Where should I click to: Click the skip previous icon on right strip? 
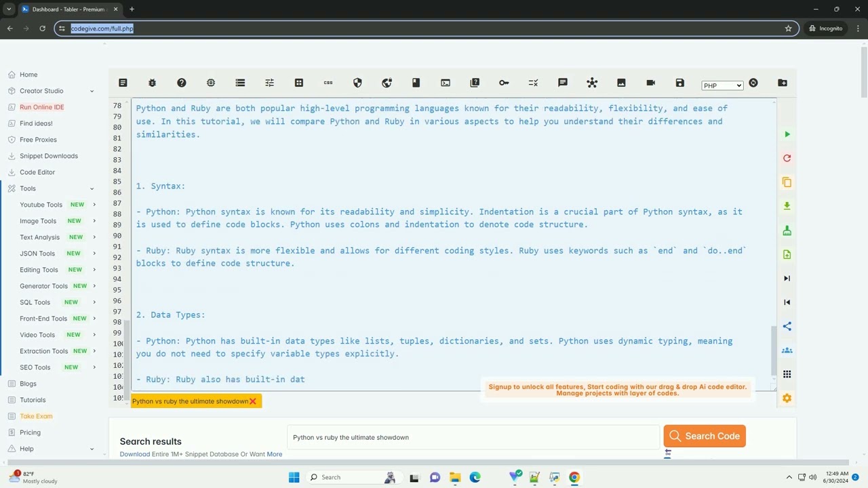(787, 302)
